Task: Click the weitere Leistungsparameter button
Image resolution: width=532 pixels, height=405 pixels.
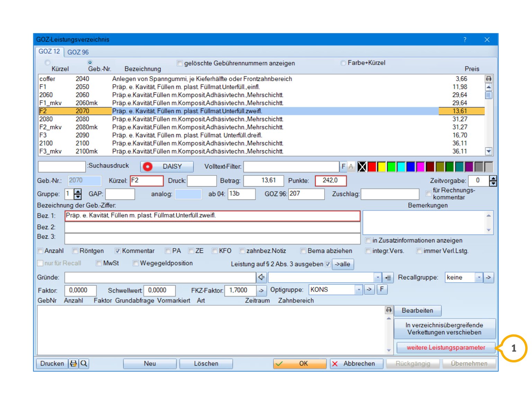Action: coord(445,347)
